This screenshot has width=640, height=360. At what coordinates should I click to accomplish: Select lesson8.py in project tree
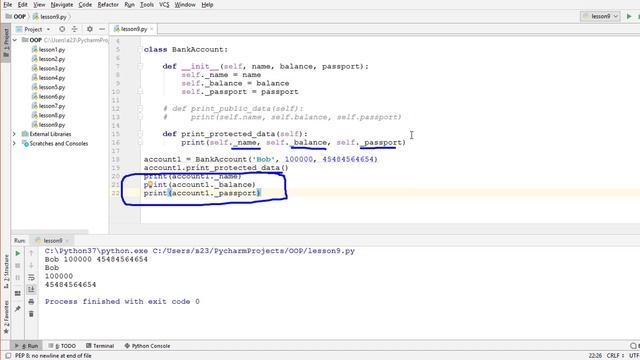(49, 115)
